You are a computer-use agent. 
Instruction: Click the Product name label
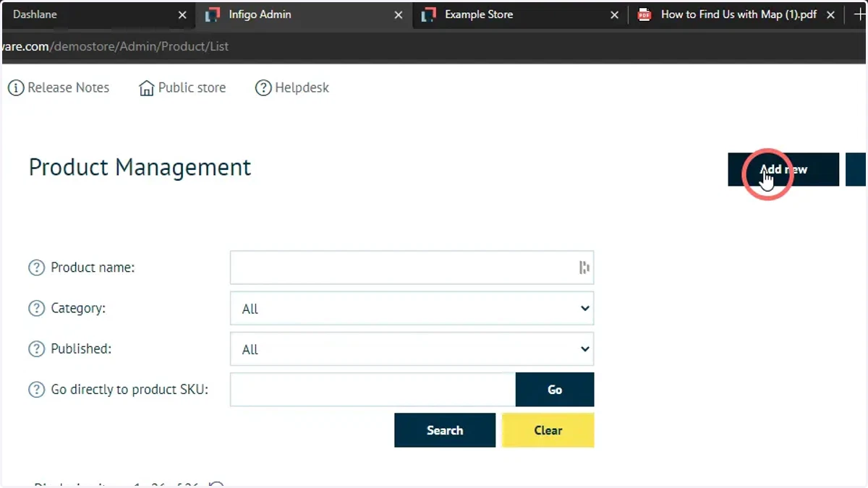(93, 267)
